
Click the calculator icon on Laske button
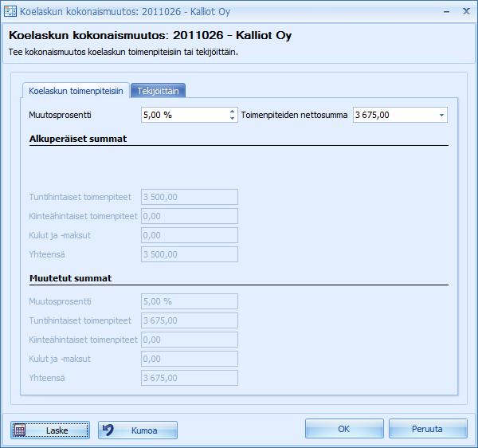tap(19, 430)
